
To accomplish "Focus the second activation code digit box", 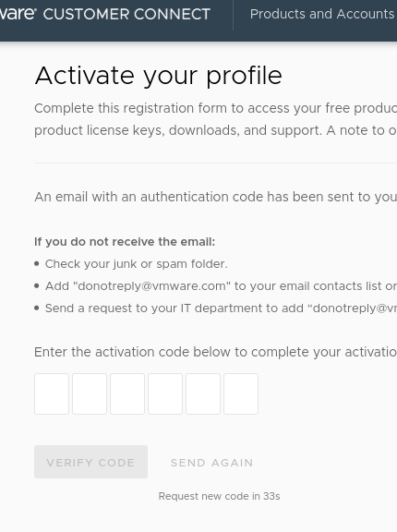I will 90,393.
